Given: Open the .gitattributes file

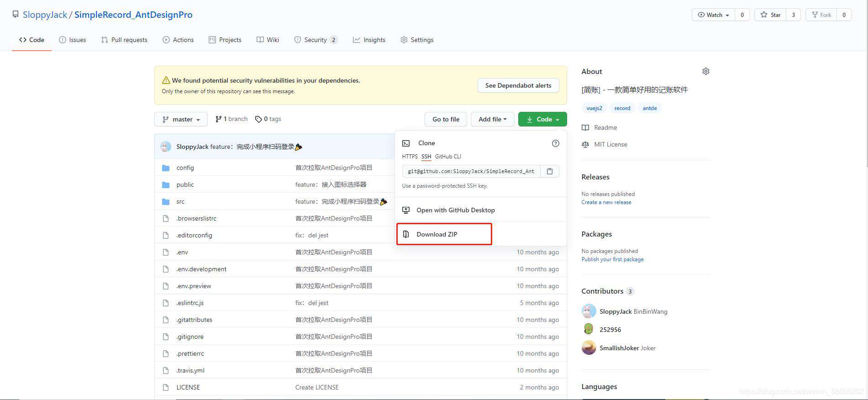Looking at the screenshot, I should [194, 320].
